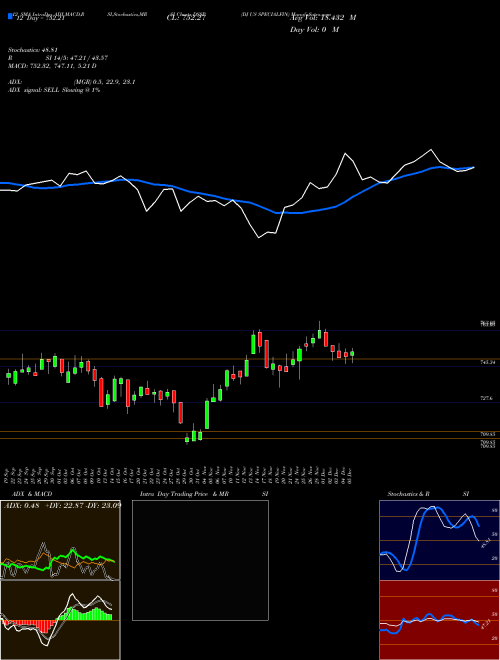Click the 'CL: 752.27' closing price text

(186, 19)
